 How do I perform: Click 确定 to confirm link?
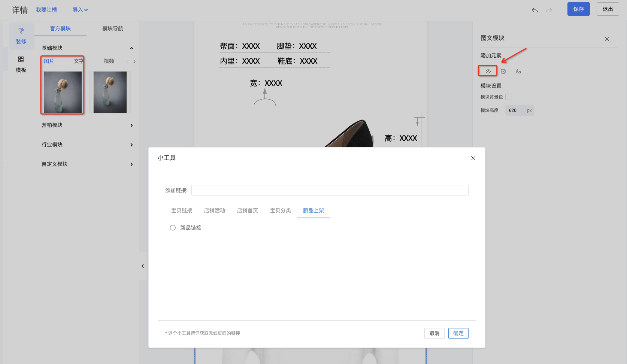pyautogui.click(x=458, y=333)
